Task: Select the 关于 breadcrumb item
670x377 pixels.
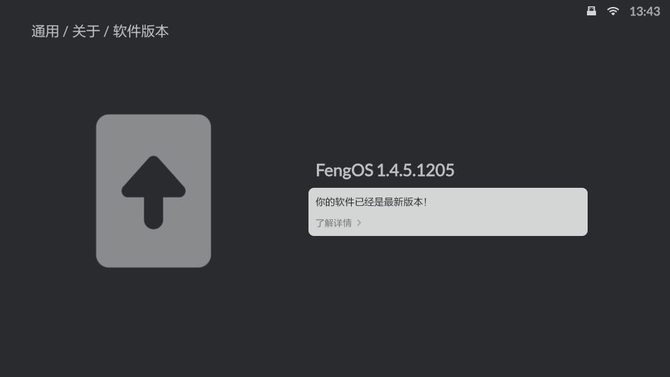Action: coord(86,31)
